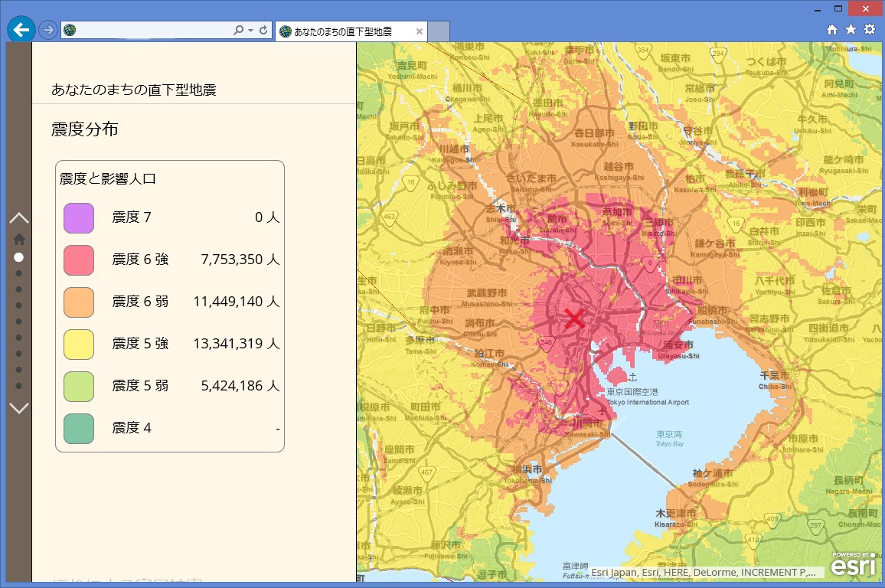The width and height of the screenshot is (885, 588).
Task: Click the magnifier search icon in address bar
Action: (239, 31)
